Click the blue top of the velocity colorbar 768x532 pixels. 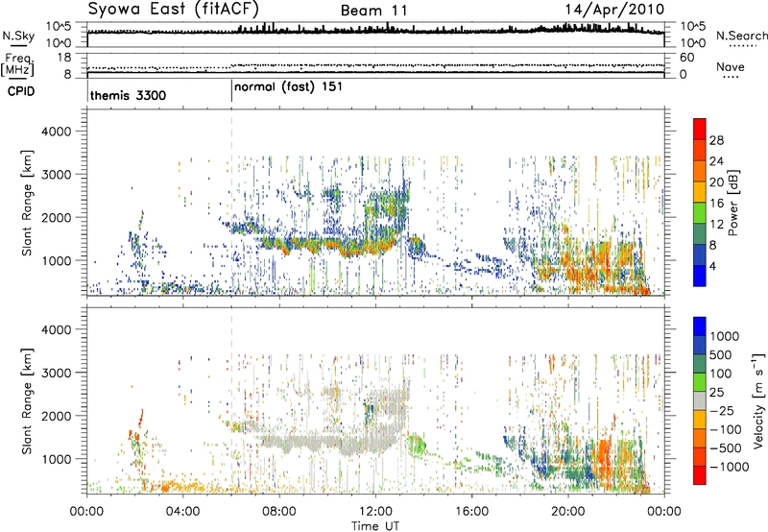tap(700, 326)
